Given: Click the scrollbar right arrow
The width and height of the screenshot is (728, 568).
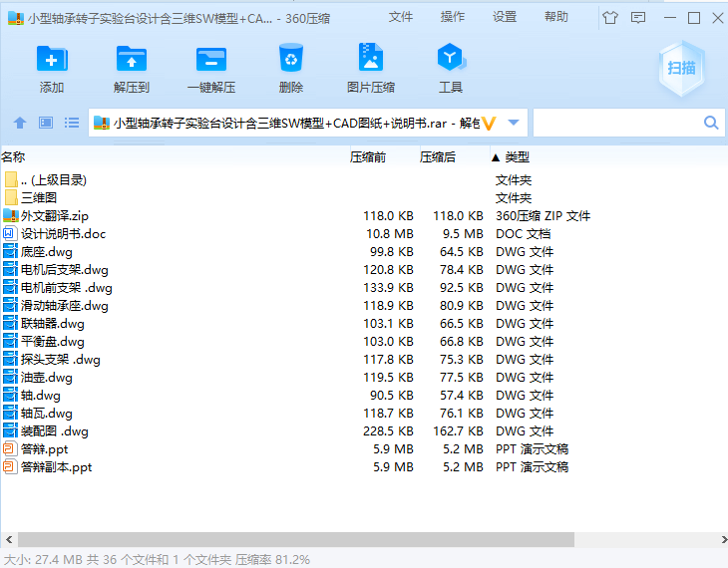Looking at the screenshot, I should pos(723,540).
